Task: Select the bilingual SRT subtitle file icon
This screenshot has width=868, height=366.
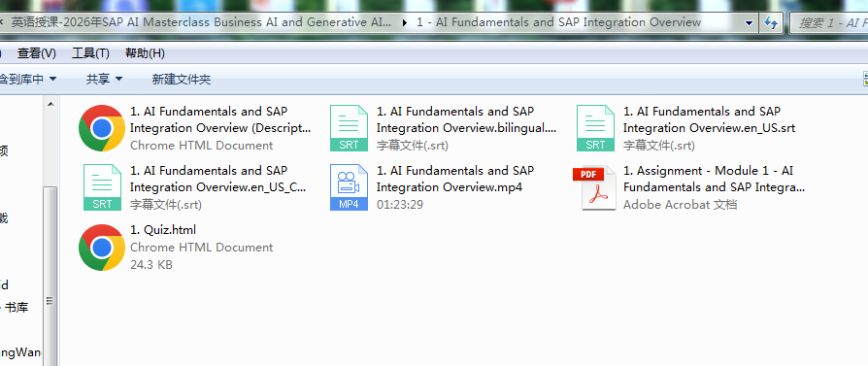Action: pyautogui.click(x=349, y=128)
